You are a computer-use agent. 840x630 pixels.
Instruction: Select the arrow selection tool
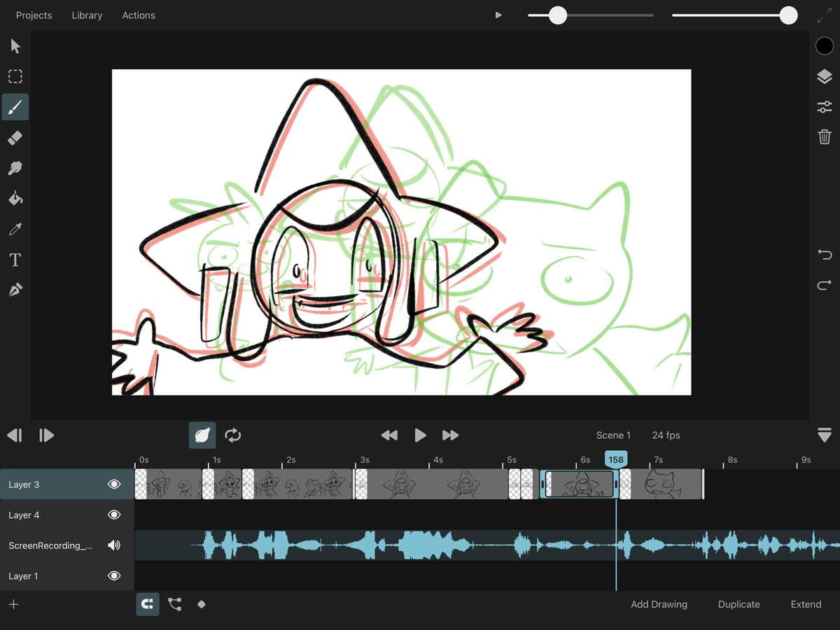tap(15, 46)
